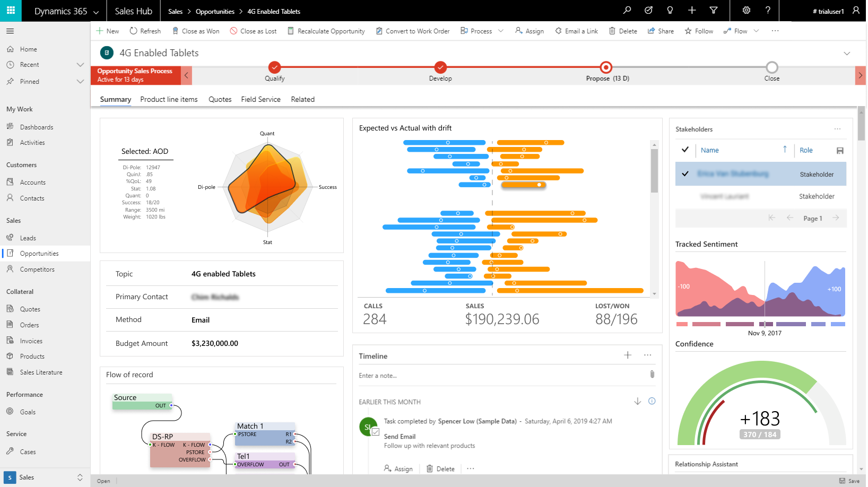This screenshot has width=868, height=487.
Task: Select Leads in the Sales sidebar
Action: point(28,238)
